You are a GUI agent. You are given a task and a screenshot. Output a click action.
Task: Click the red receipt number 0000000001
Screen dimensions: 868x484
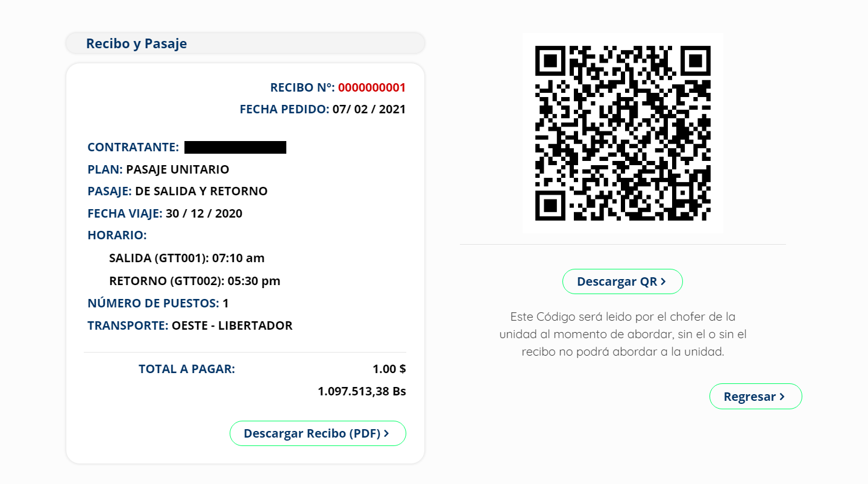pyautogui.click(x=371, y=87)
